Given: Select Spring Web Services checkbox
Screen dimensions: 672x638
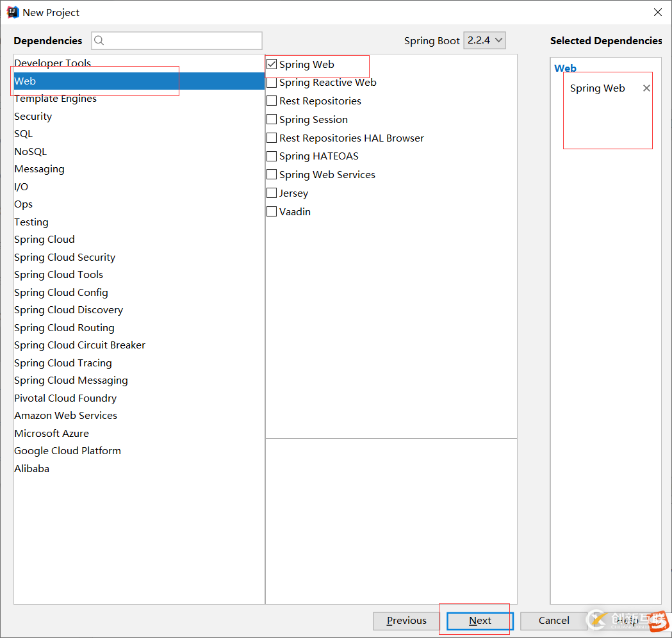Looking at the screenshot, I should click(272, 174).
